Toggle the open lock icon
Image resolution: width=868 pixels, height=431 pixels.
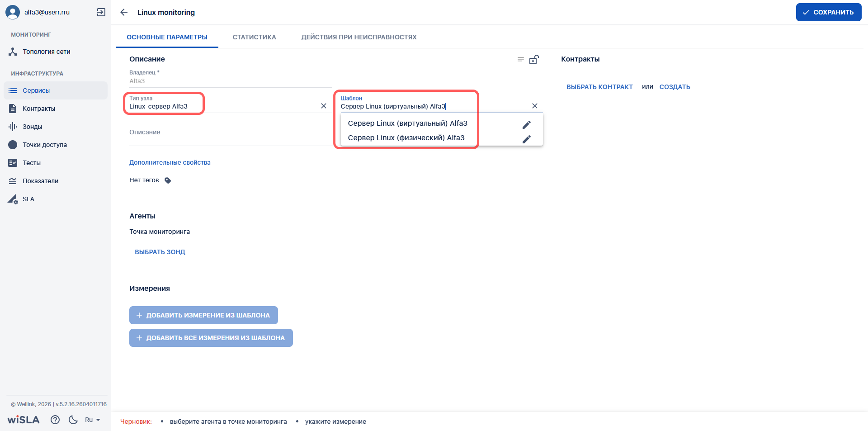(x=534, y=59)
